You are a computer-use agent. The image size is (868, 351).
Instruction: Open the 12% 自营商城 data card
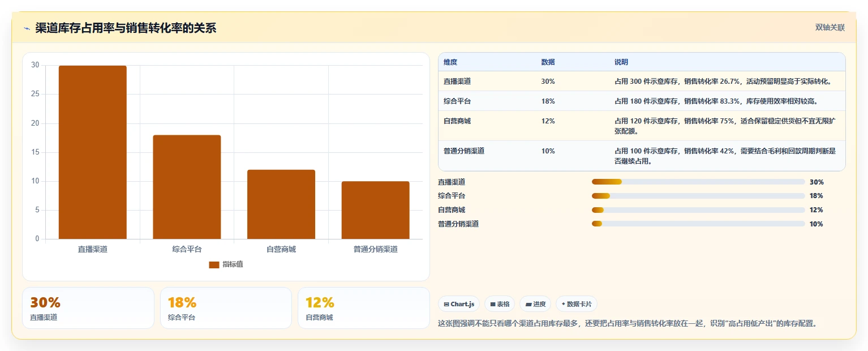(364, 308)
